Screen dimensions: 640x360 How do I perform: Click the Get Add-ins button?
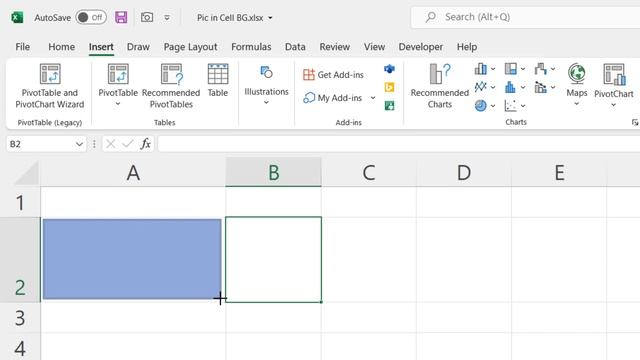(x=333, y=75)
